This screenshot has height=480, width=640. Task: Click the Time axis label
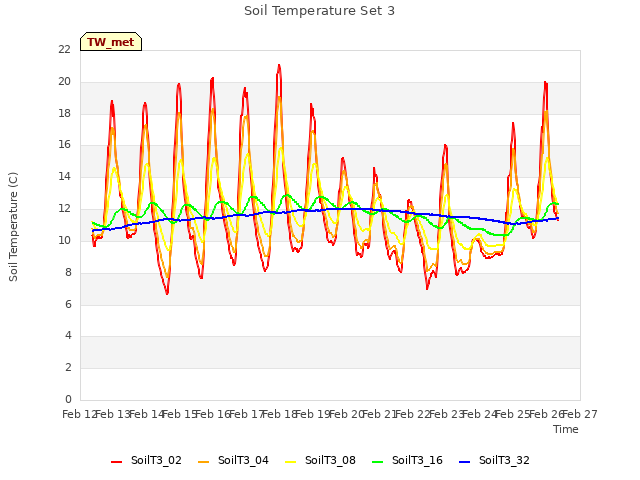566,429
